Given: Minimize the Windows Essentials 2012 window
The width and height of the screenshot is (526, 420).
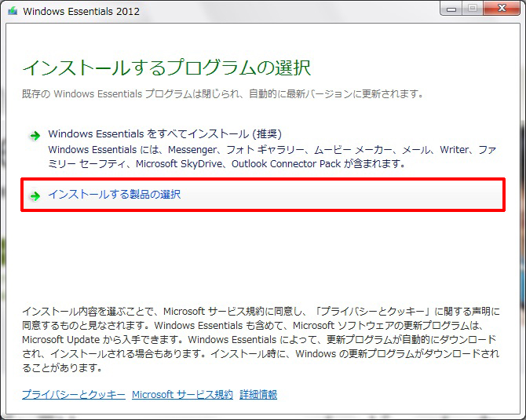Looking at the screenshot, I should 451,9.
